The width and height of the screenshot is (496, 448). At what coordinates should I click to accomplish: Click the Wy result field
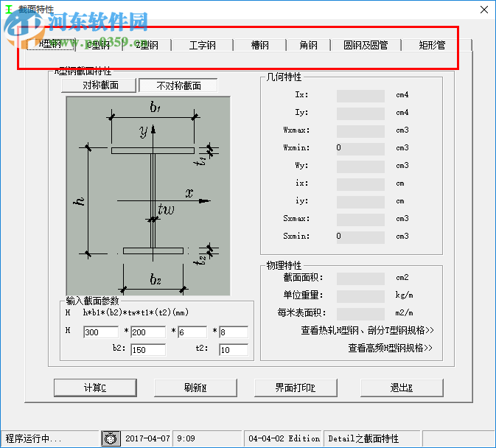point(360,167)
